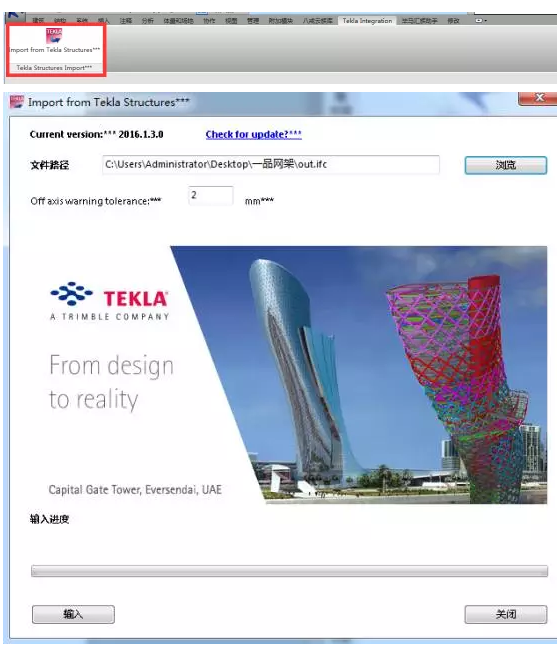
Task: Click the Tekla Structures Import panel label
Action: [54, 68]
